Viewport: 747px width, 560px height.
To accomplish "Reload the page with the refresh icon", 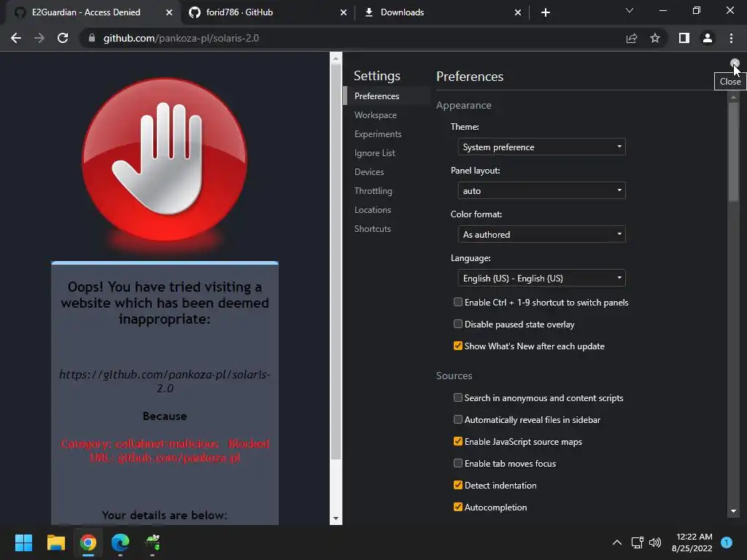I will [63, 38].
